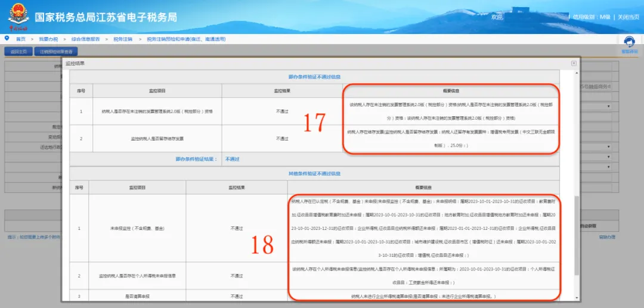
Task: Click the national tax emblem logo
Action: click(x=17, y=17)
